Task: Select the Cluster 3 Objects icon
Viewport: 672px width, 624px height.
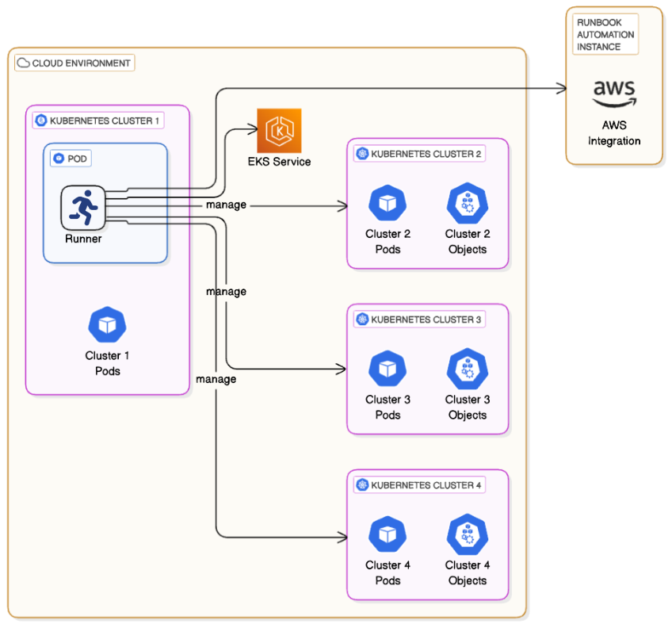Action: coord(468,369)
